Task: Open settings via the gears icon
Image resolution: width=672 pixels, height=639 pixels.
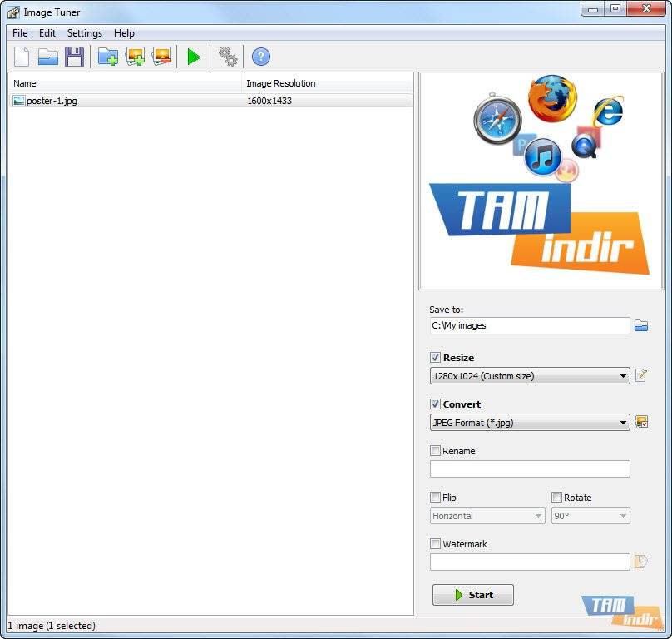Action: [x=227, y=57]
